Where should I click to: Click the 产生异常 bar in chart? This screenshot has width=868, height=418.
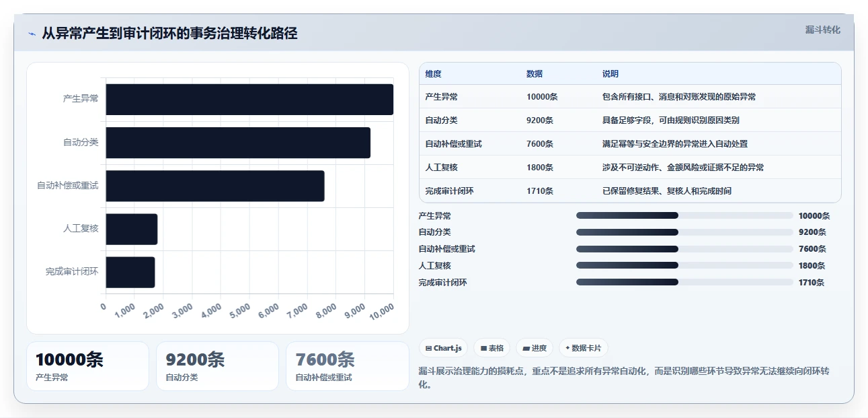(249, 99)
